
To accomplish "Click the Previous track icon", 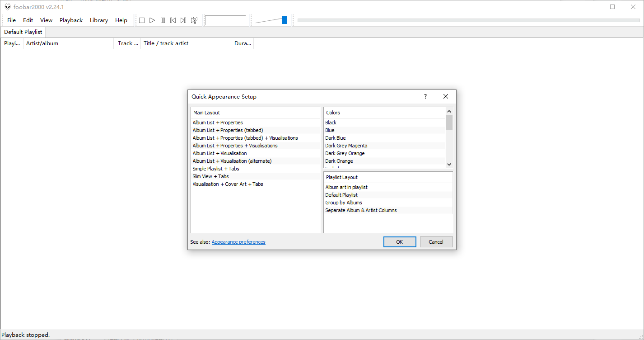I will [173, 20].
